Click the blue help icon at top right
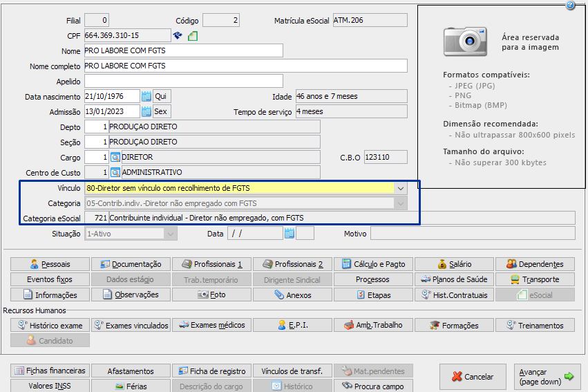588x392 pixels. coord(570,5)
